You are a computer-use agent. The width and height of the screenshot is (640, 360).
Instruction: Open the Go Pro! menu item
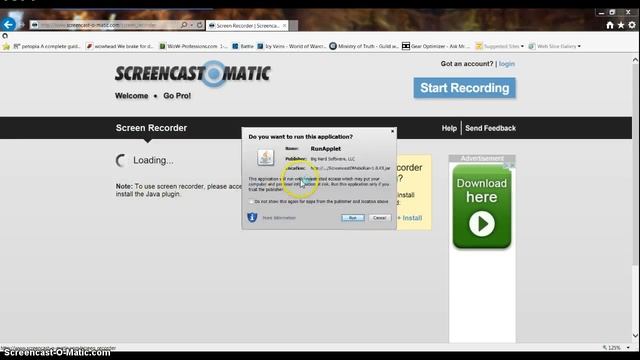click(177, 96)
